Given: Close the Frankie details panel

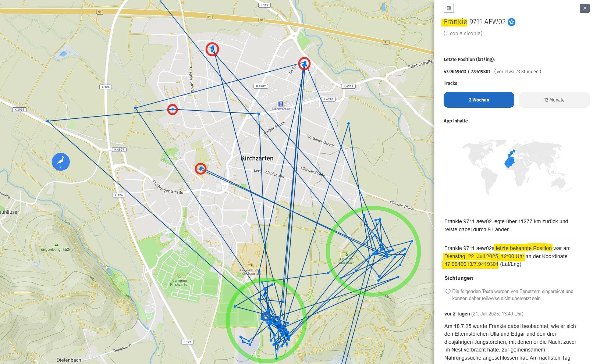Looking at the screenshot, I should tap(585, 8).
